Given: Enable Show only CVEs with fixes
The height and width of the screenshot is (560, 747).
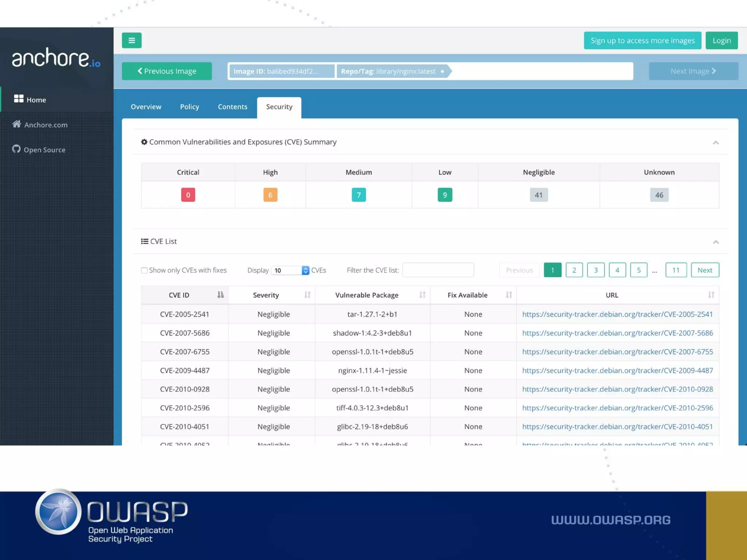Looking at the screenshot, I should (144, 271).
